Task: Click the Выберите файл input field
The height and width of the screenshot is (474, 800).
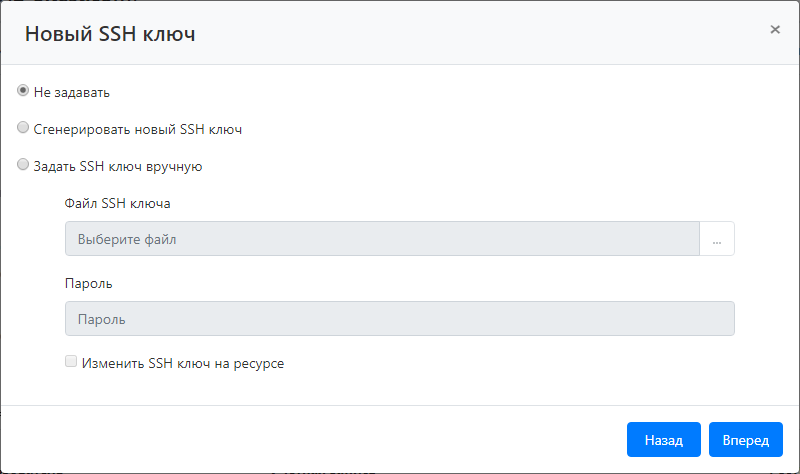Action: click(x=381, y=239)
